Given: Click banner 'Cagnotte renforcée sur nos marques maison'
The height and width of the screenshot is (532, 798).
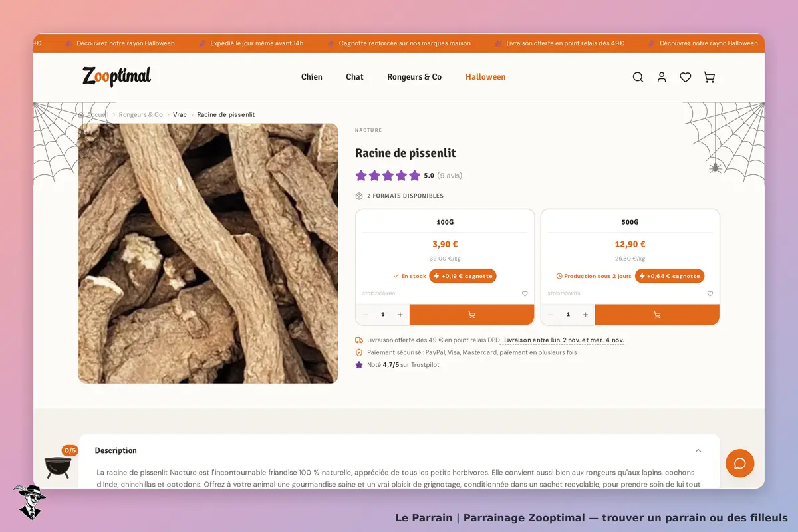Looking at the screenshot, I should (404, 43).
